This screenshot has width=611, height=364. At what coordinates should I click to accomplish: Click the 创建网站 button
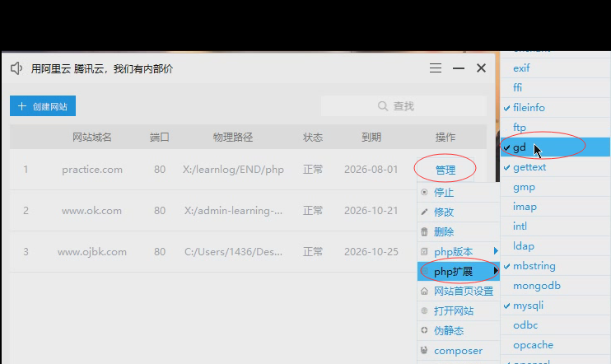pyautogui.click(x=43, y=106)
